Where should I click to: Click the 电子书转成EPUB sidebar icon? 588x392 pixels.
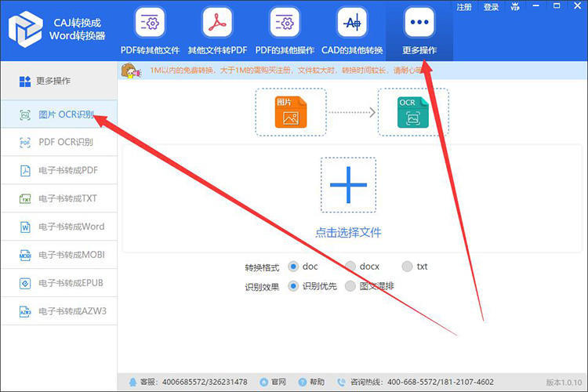tap(25, 283)
